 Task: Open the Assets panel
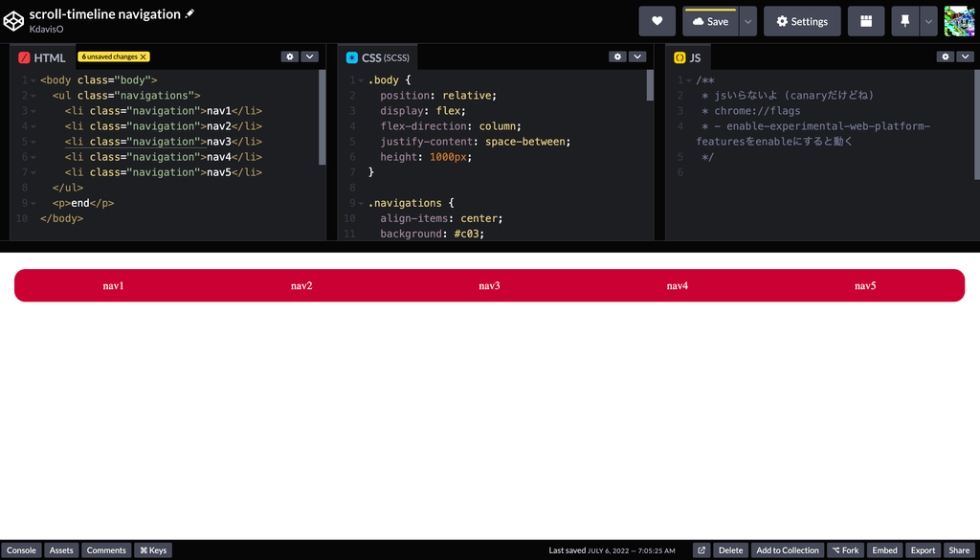click(x=61, y=550)
